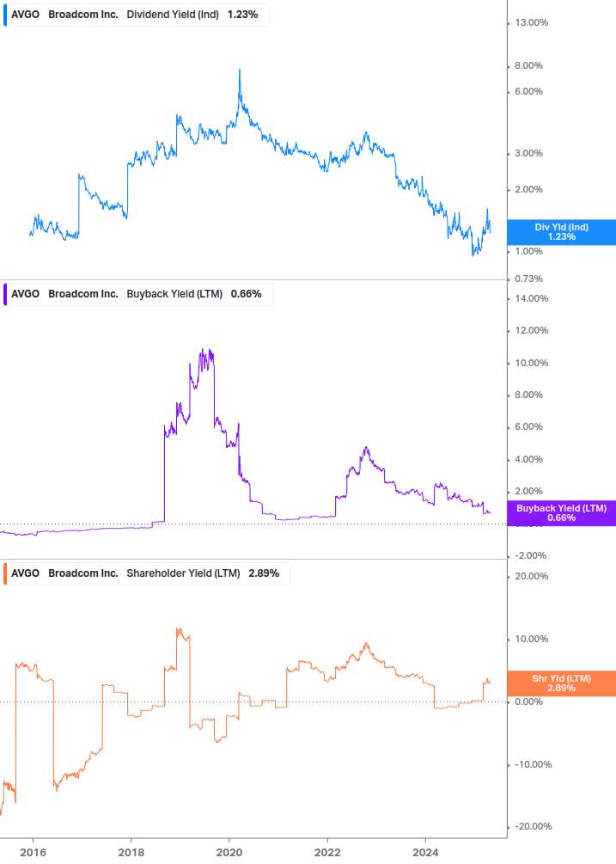Click the Buyback Yield (LTM) 0.66% axis tag

[561, 513]
